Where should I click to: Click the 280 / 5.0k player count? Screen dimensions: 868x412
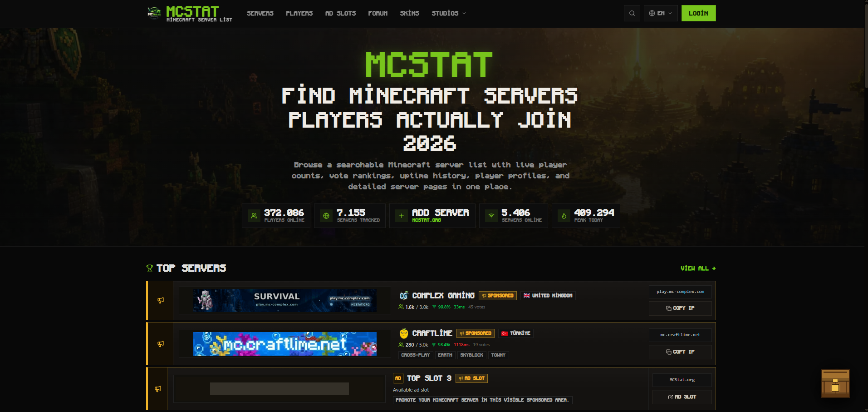click(x=413, y=345)
